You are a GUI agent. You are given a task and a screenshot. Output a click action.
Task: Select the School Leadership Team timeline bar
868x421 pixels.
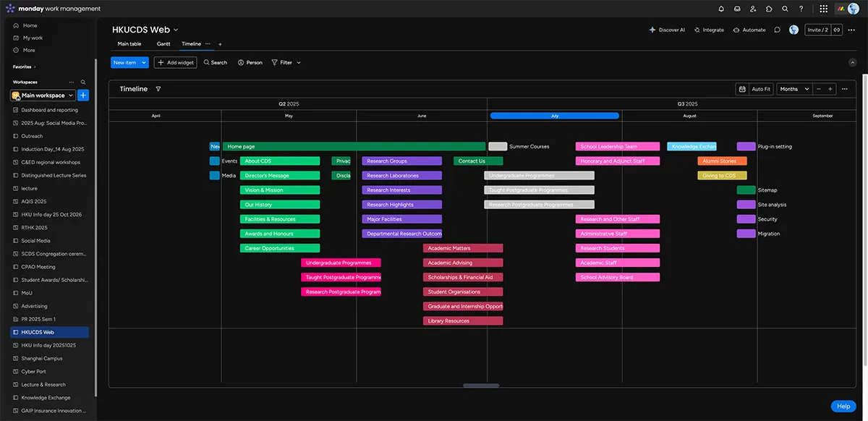coord(618,147)
